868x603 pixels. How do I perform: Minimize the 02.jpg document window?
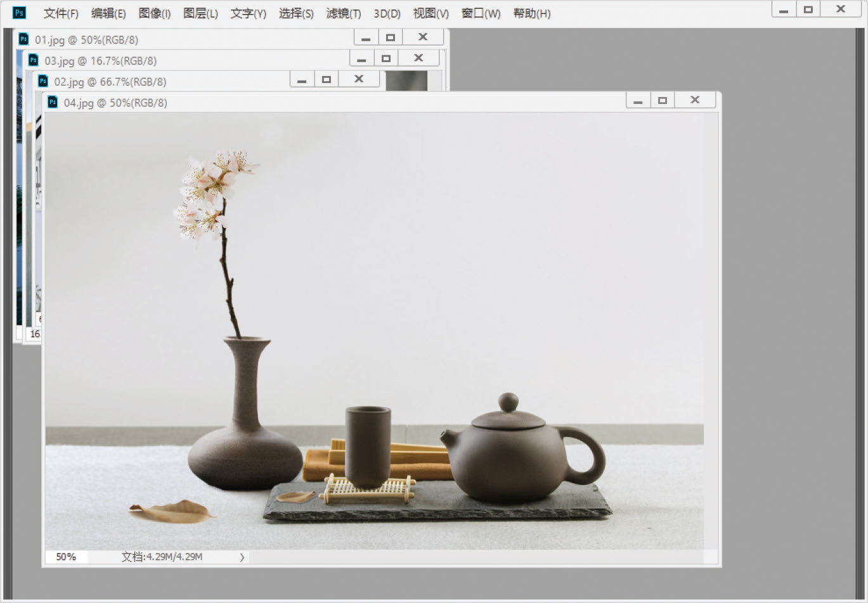(x=302, y=79)
